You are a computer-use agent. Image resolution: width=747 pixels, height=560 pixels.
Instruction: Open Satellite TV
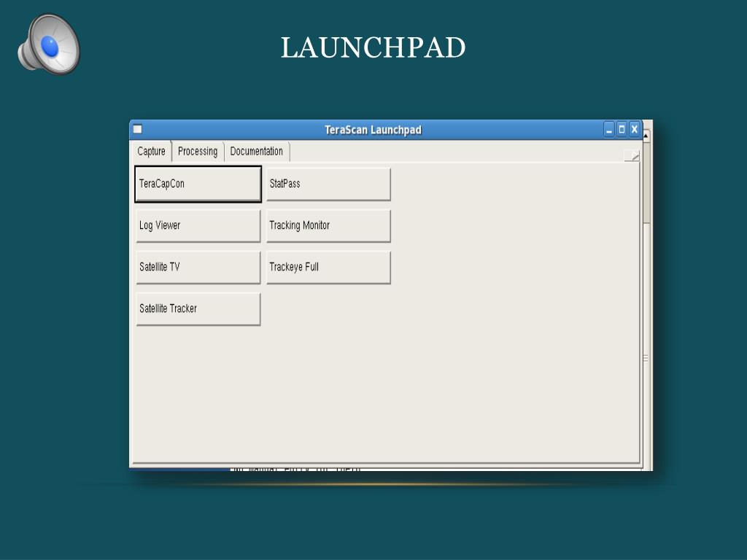tap(198, 267)
